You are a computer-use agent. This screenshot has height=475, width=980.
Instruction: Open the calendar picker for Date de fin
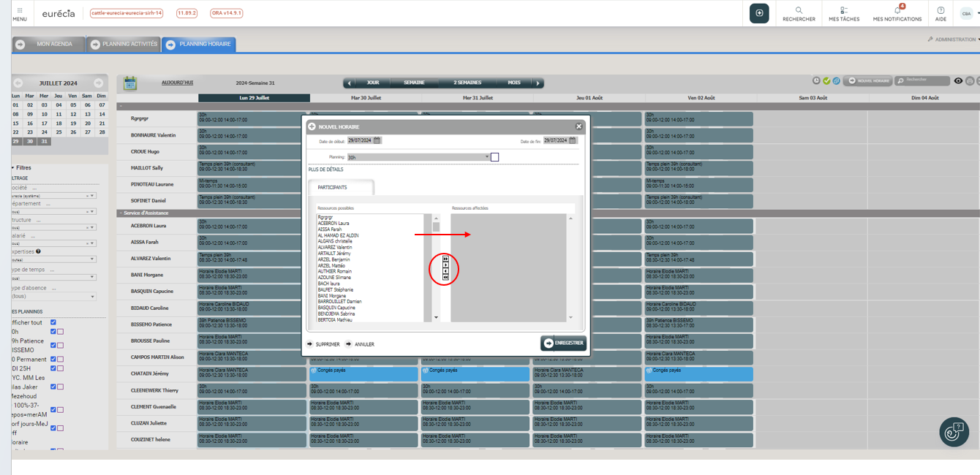(573, 140)
